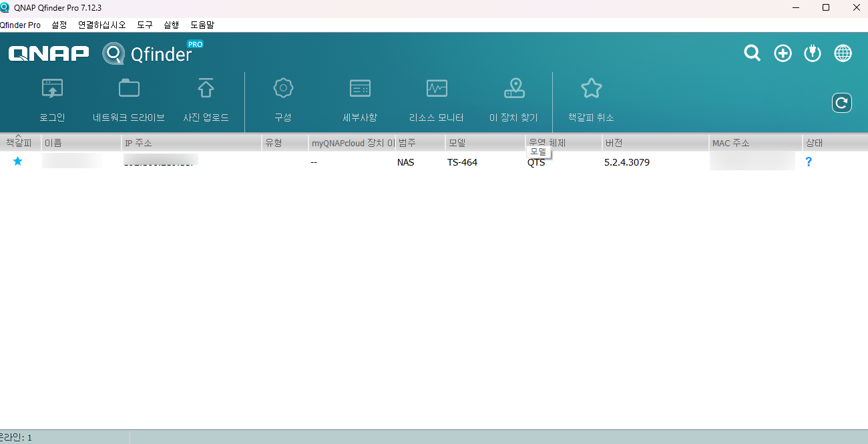Viewport: 868px width, 444px height.
Task: Open the 실행 menu
Action: [172, 25]
